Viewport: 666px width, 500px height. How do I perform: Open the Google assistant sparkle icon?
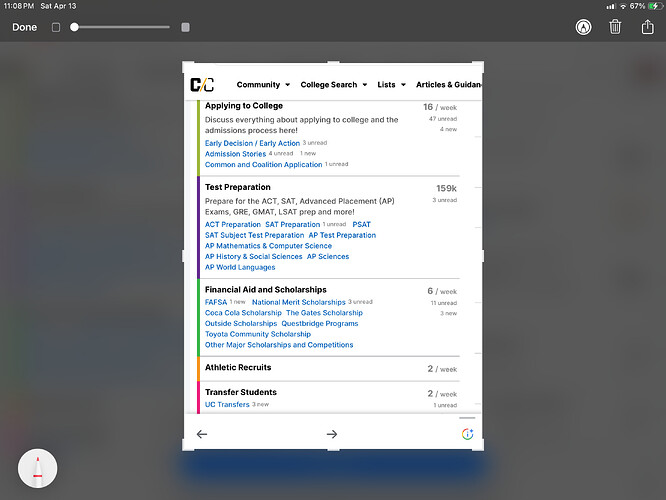(x=467, y=434)
